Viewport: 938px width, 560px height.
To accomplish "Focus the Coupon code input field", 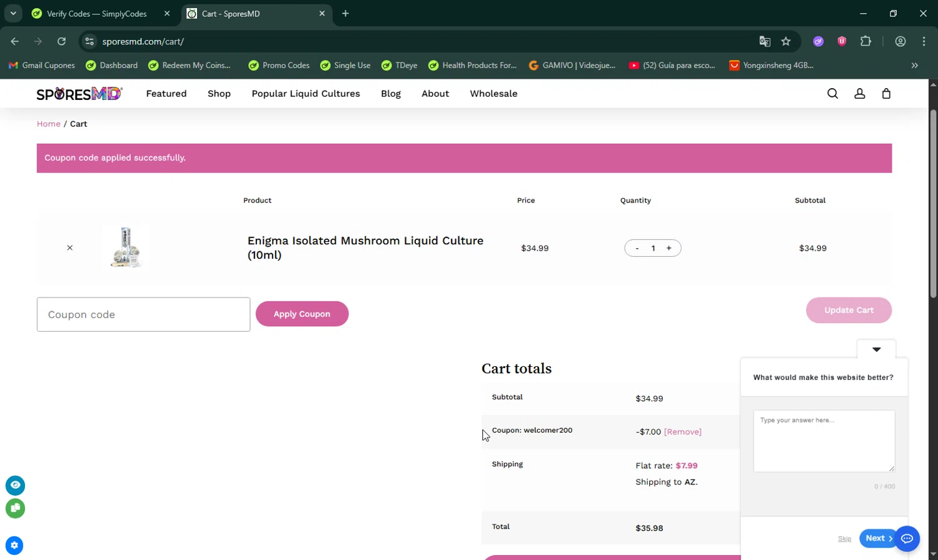I will (x=143, y=314).
